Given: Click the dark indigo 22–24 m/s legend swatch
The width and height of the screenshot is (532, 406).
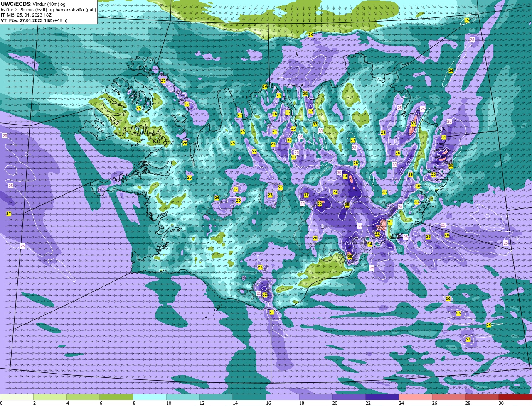Looking at the screenshot, I should point(382,397).
